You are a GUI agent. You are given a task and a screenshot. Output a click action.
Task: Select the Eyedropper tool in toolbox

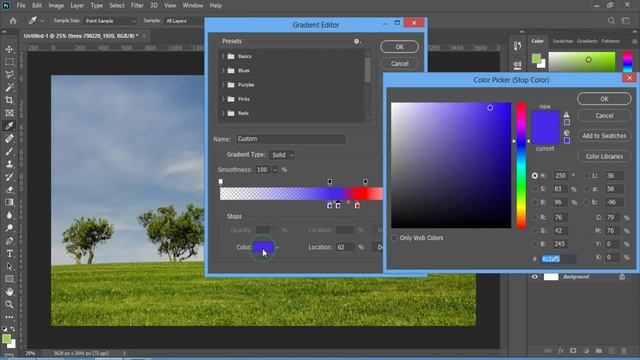[9, 126]
